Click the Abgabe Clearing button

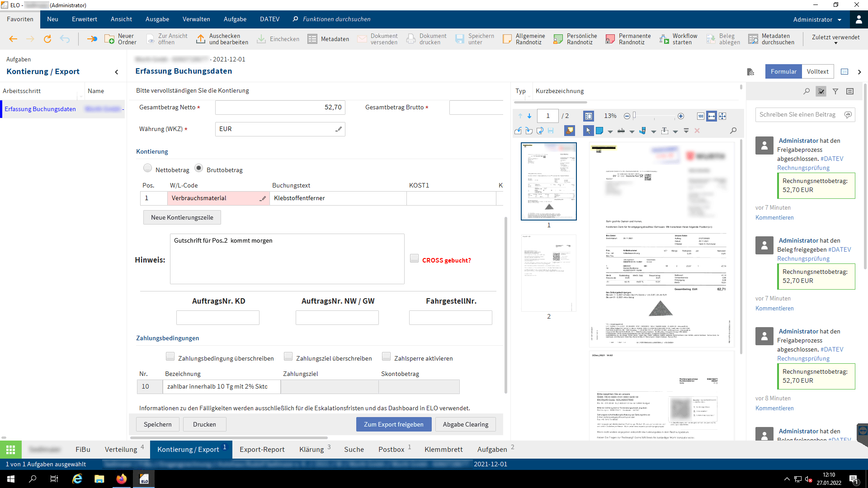click(466, 424)
